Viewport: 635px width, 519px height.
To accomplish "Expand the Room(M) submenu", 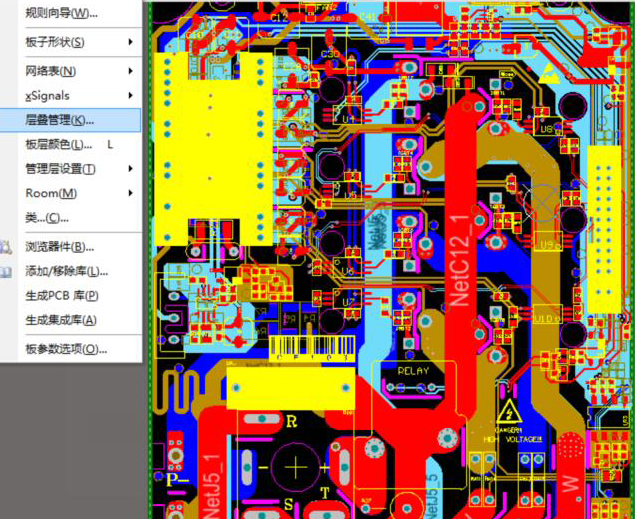I will click(x=131, y=193).
